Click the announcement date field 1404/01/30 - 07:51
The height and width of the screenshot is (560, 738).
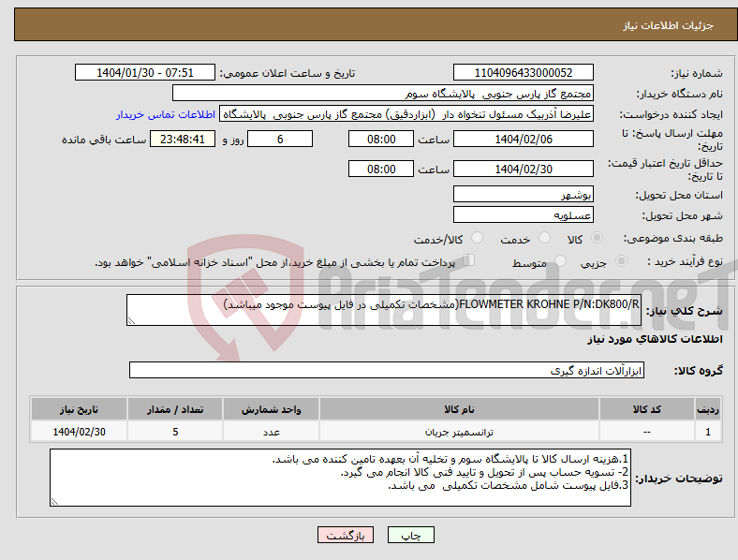[x=145, y=72]
